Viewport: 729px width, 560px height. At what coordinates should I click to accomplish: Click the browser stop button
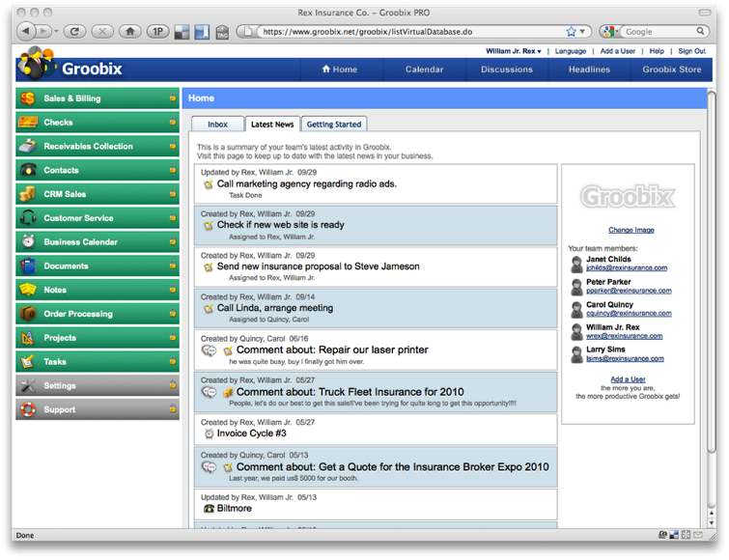pos(102,31)
